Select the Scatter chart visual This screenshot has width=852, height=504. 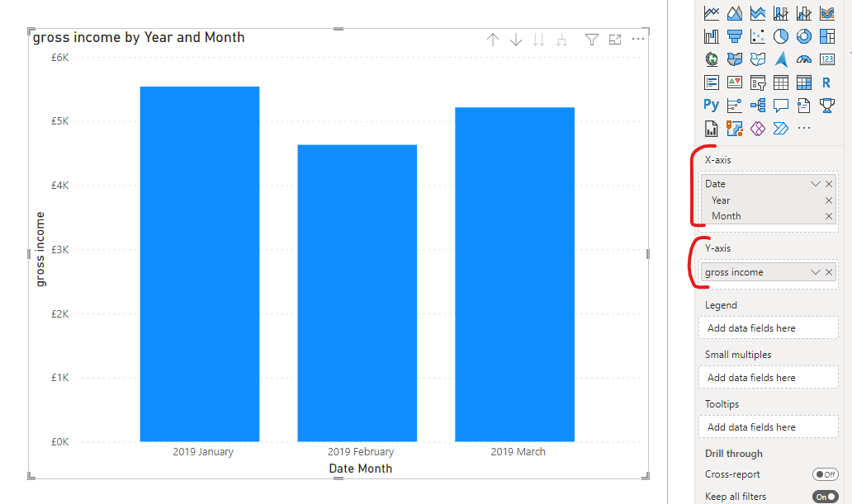coord(757,36)
